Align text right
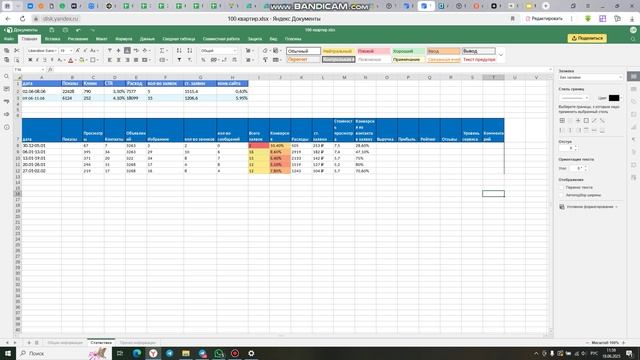 [x=127, y=60]
